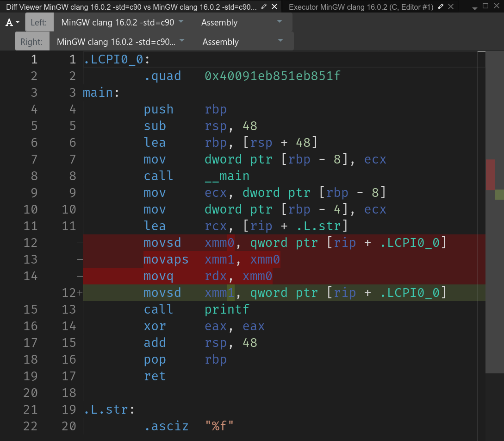Click the red removed-lines marker in overview ruler

pos(490,175)
